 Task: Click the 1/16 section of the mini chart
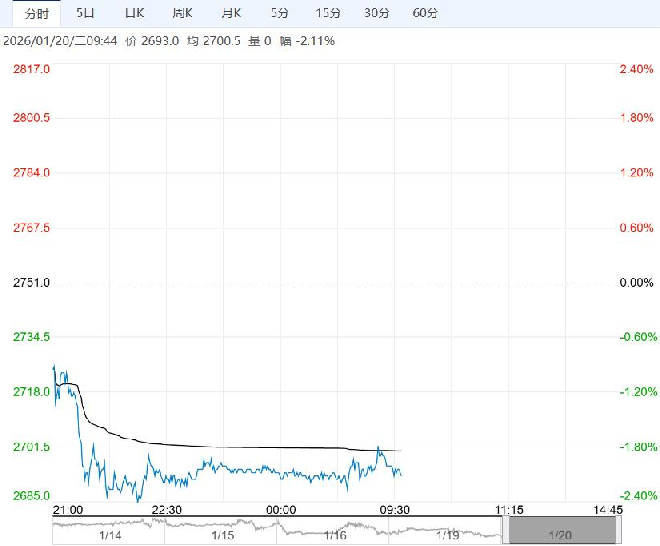tap(334, 534)
